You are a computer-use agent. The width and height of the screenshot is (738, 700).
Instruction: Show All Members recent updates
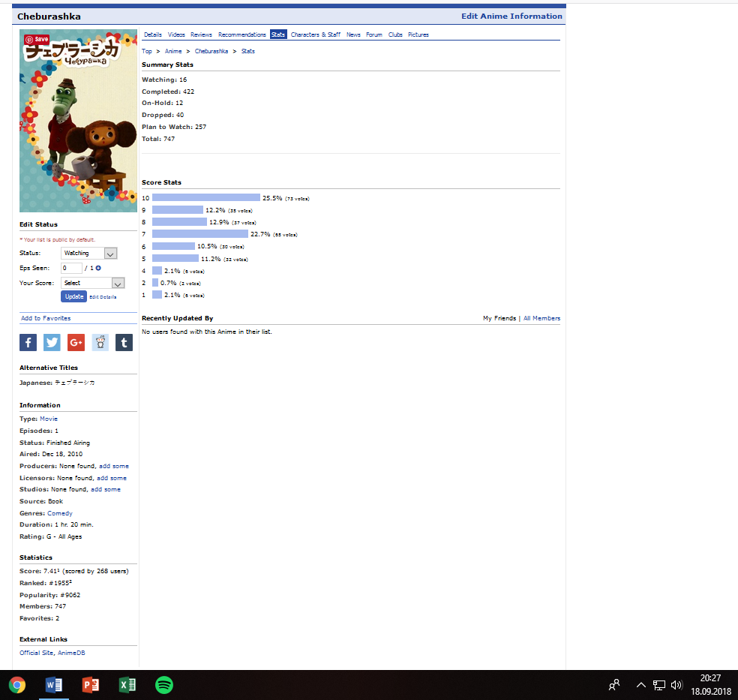[x=541, y=318]
